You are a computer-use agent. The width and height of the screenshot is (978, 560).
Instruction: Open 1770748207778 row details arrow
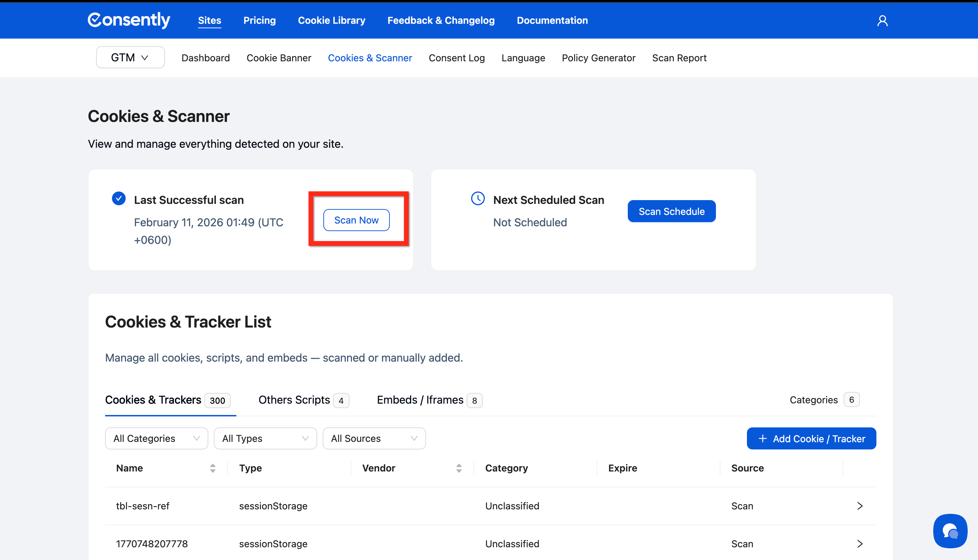point(860,543)
